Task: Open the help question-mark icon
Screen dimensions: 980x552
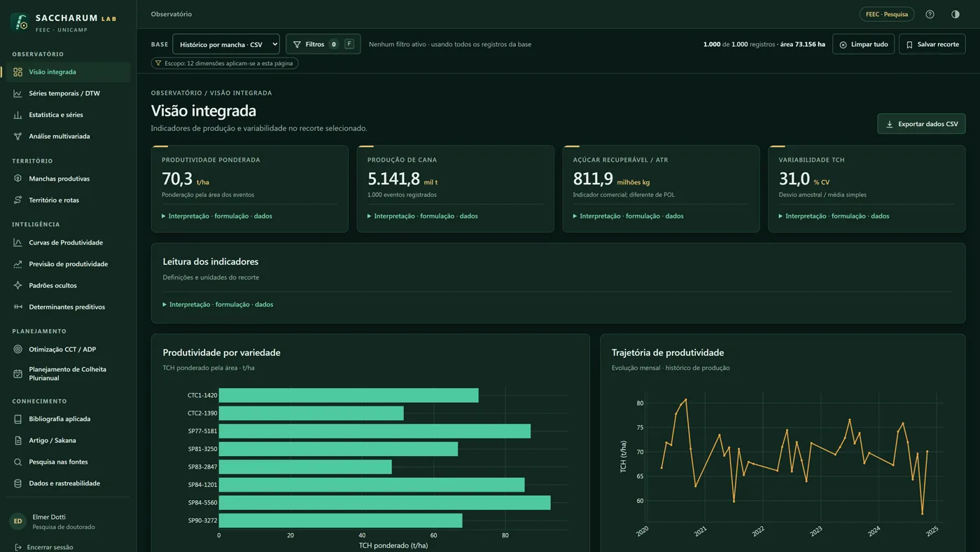Action: point(930,14)
